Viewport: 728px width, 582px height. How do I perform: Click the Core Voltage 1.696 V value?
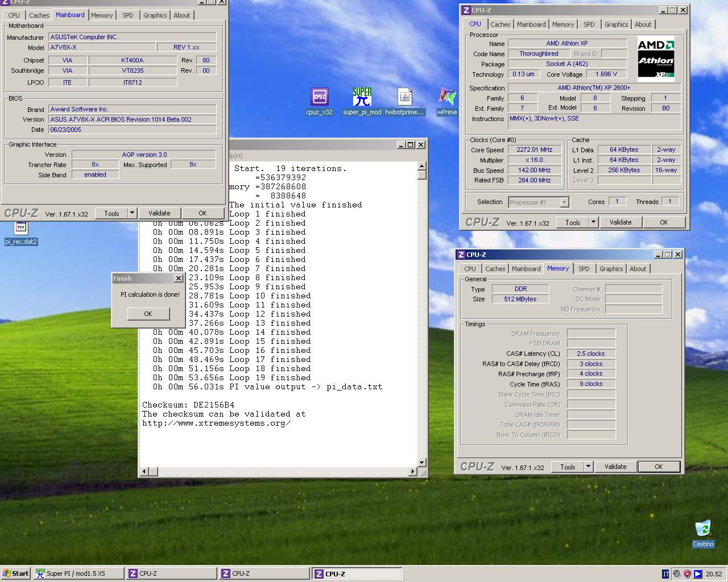coord(606,74)
